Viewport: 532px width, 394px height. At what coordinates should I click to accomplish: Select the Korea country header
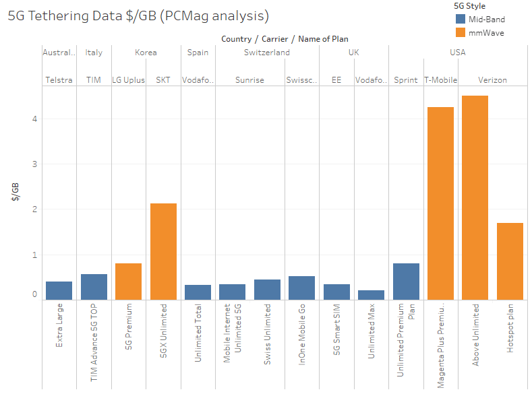[x=146, y=53]
